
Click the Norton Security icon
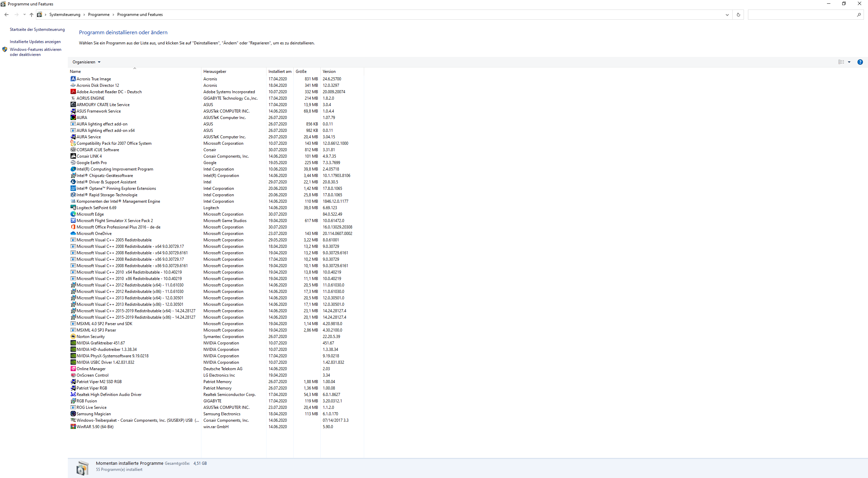point(73,336)
